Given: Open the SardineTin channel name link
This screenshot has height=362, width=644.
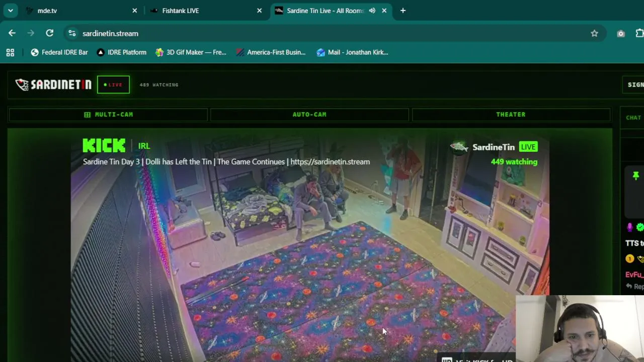Looking at the screenshot, I should tap(494, 147).
